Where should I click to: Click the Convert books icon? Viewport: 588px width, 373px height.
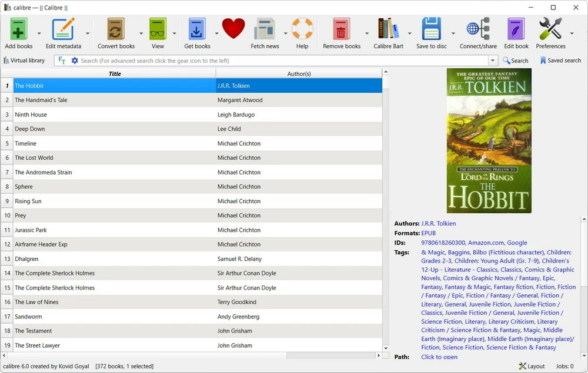click(115, 29)
